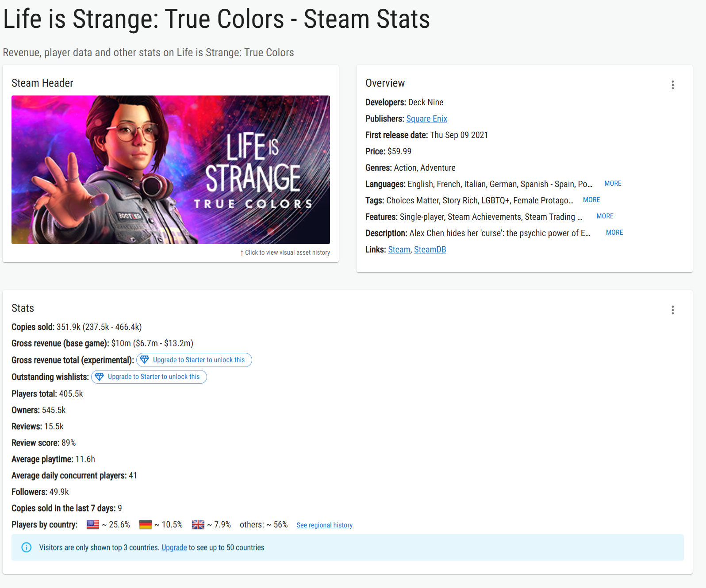Image resolution: width=706 pixels, height=588 pixels.
Task: Click Copies sold in last 7 days row
Action: click(67, 508)
